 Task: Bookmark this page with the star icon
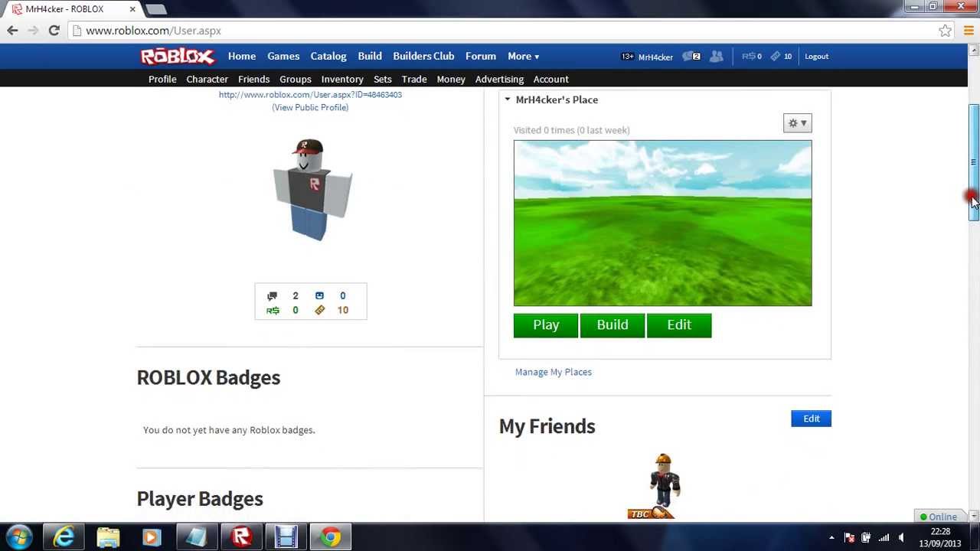(946, 31)
